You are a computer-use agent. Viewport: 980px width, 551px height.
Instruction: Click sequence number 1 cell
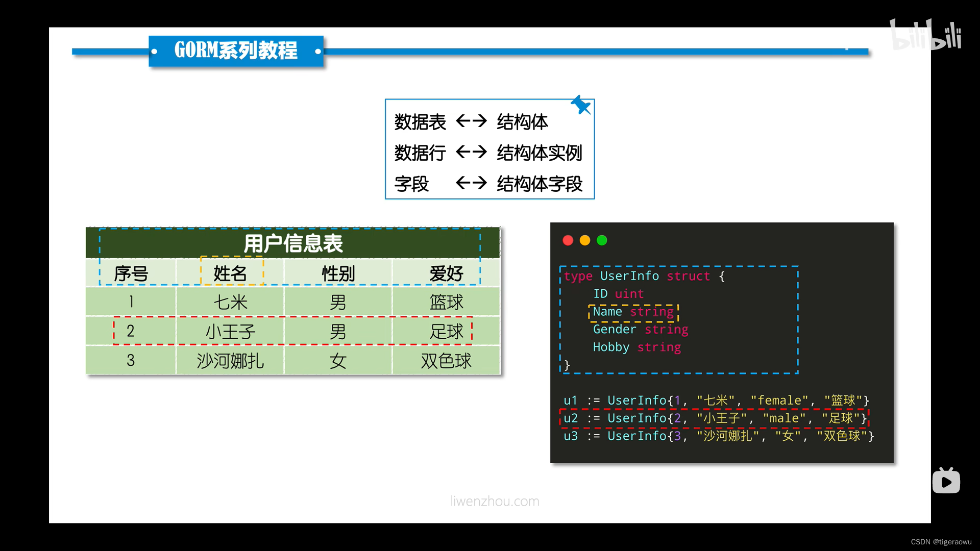[131, 302]
